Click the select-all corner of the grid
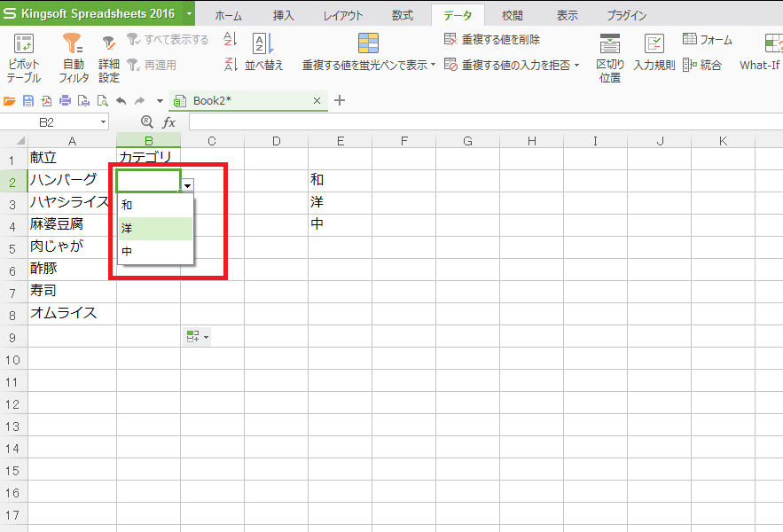The width and height of the screenshot is (783, 532). coord(14,140)
